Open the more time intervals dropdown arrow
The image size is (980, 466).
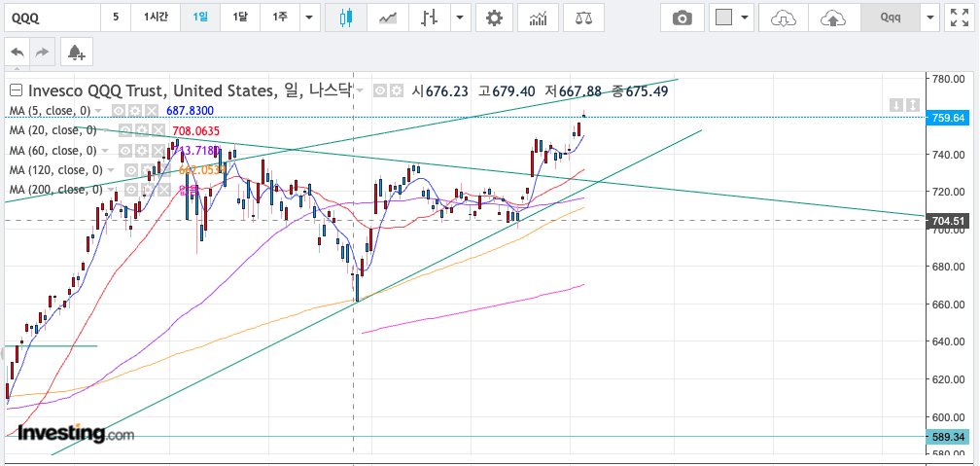click(x=309, y=18)
